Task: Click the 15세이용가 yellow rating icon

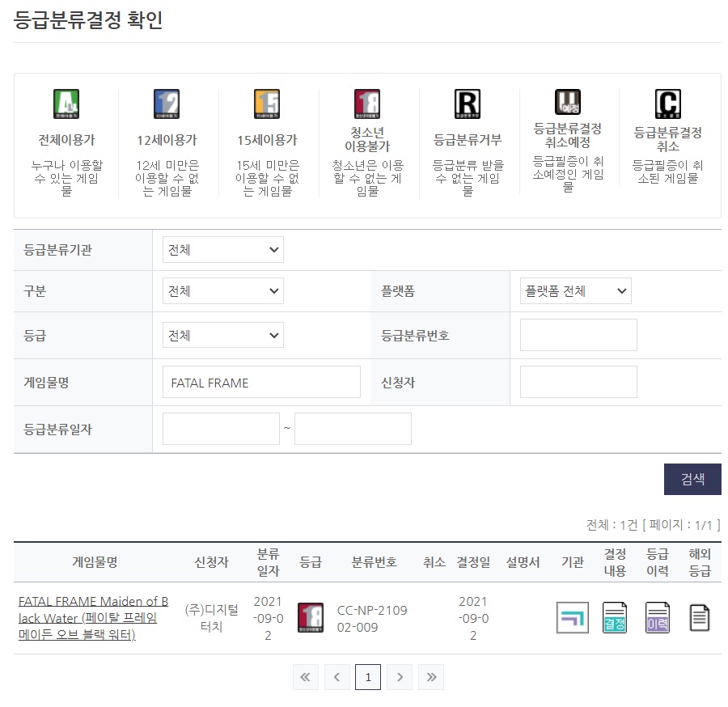Action: pos(267,104)
